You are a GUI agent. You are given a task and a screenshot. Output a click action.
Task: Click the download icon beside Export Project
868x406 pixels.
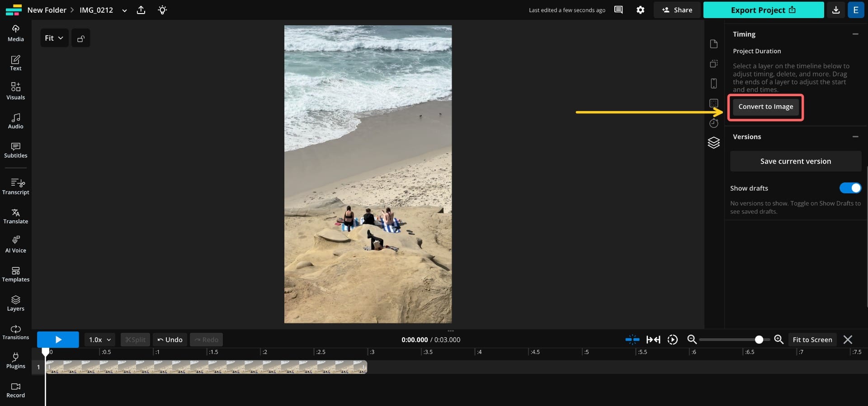coord(836,10)
